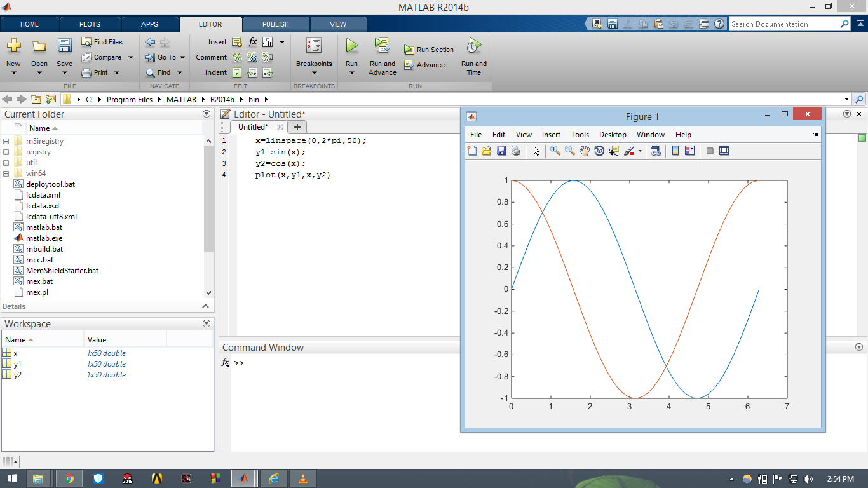This screenshot has width=868, height=488.
Task: Insert a colorbar into the figure
Action: (674, 151)
